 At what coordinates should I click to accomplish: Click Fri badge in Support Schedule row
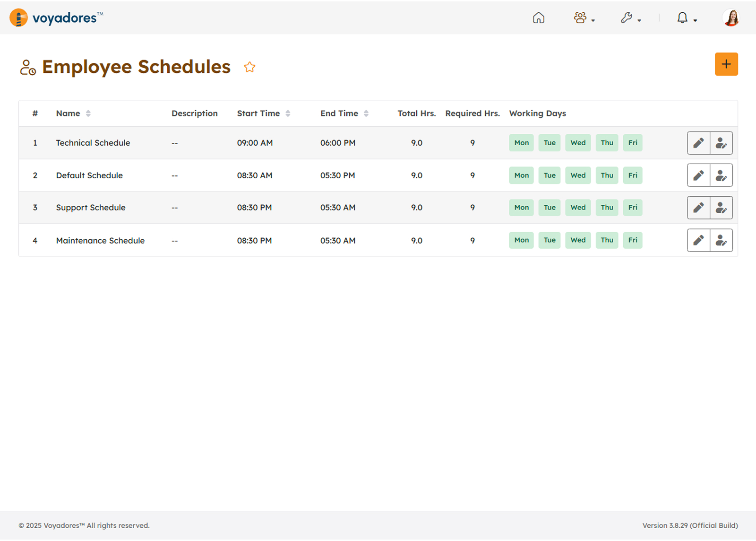pos(633,208)
